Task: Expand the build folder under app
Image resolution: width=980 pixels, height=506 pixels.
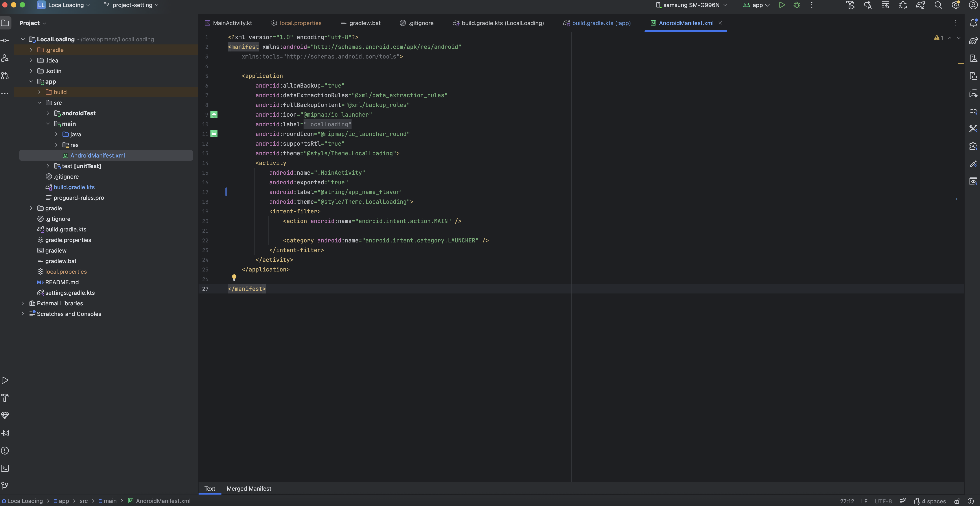Action: pyautogui.click(x=40, y=92)
